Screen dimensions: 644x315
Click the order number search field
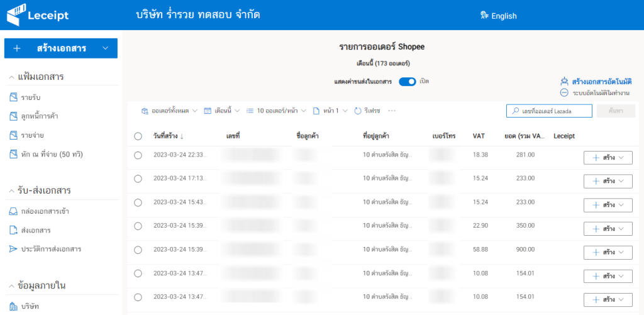(549, 111)
